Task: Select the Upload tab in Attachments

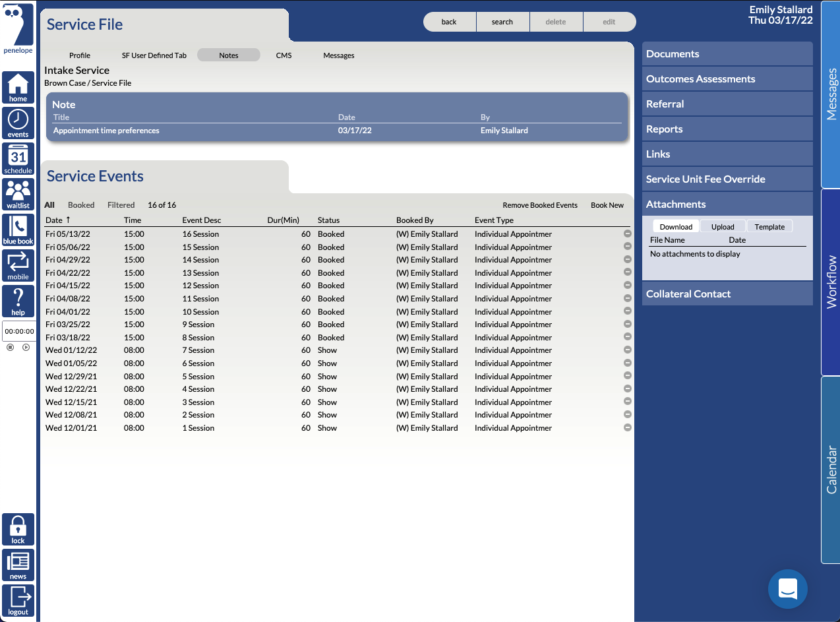Action: click(x=723, y=226)
